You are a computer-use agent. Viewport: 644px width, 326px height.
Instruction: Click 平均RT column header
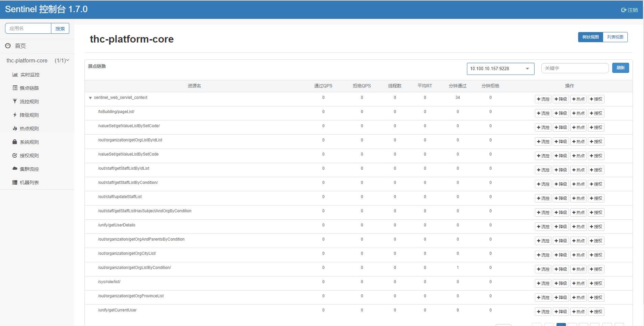(425, 86)
